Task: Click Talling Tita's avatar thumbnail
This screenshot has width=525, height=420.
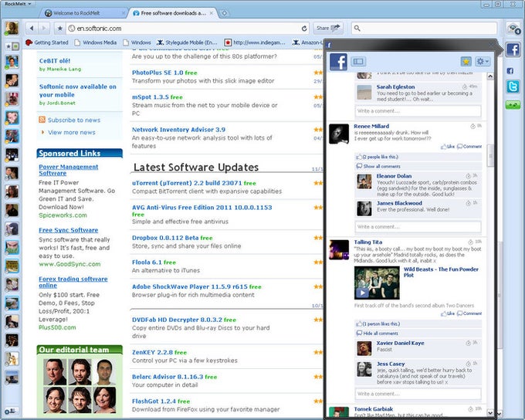Action: coord(339,250)
